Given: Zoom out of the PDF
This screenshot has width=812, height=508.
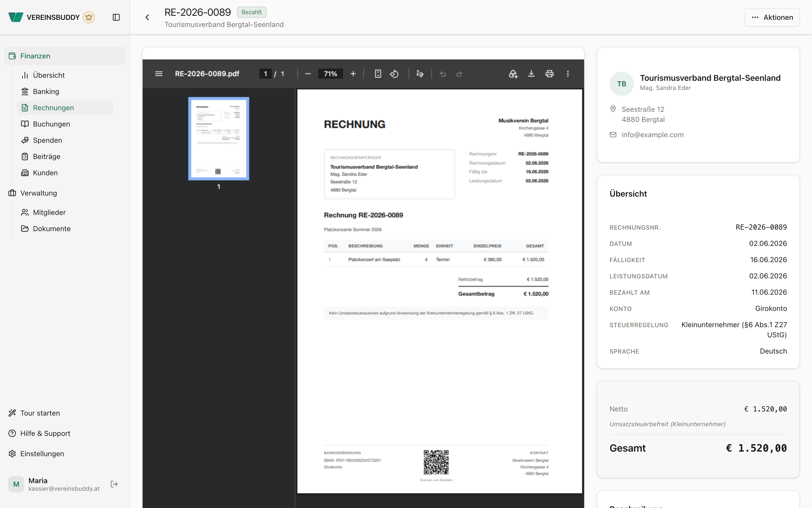Looking at the screenshot, I should [x=308, y=74].
